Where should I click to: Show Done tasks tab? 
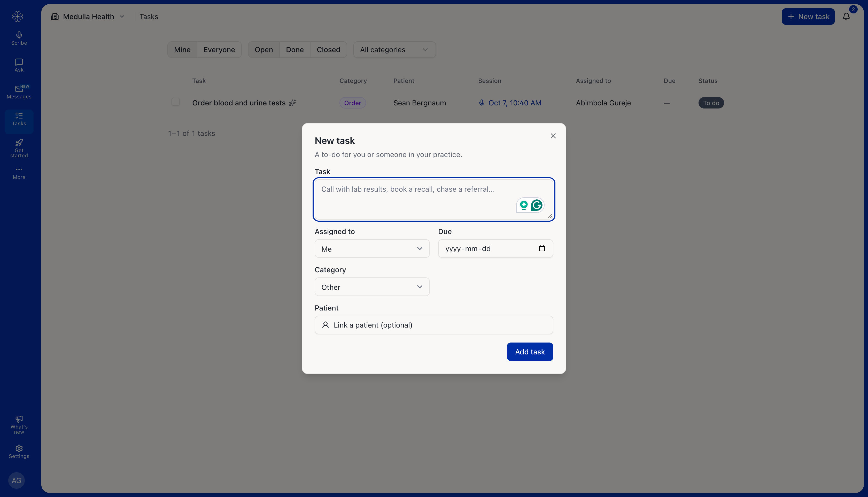(x=295, y=50)
